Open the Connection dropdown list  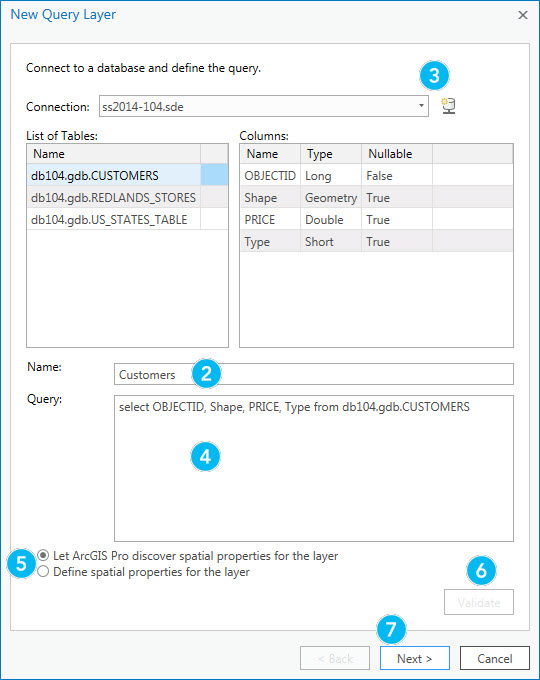421,106
